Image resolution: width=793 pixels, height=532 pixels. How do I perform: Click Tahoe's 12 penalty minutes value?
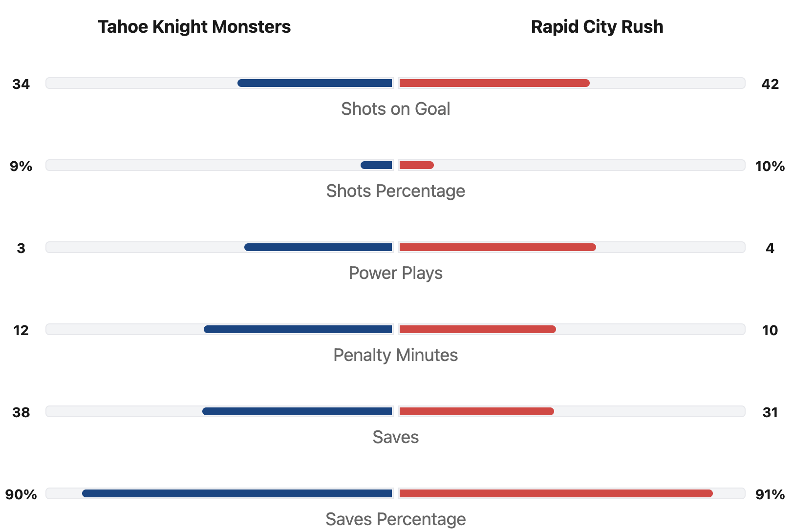point(21,331)
